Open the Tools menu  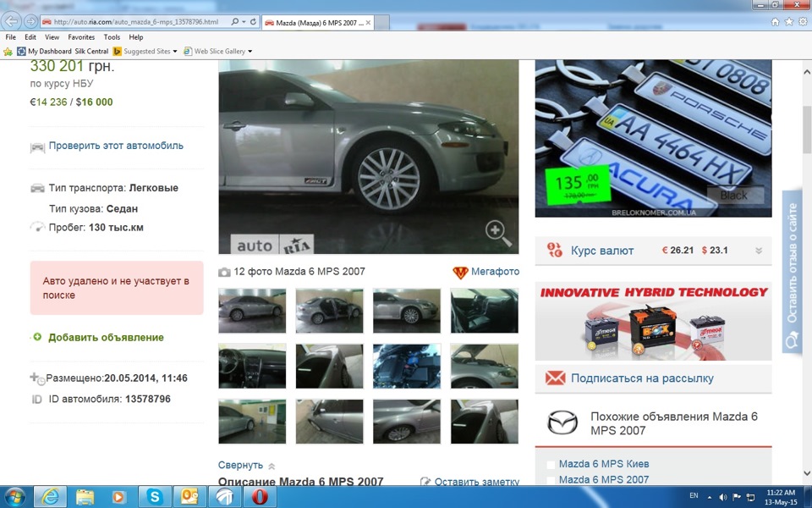click(x=112, y=37)
